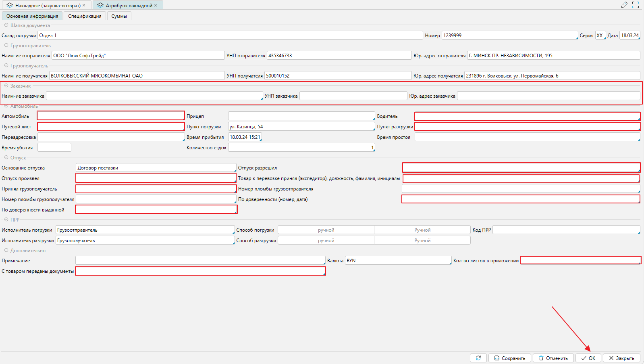
Task: Open the Суммы tab
Action: pyautogui.click(x=119, y=16)
